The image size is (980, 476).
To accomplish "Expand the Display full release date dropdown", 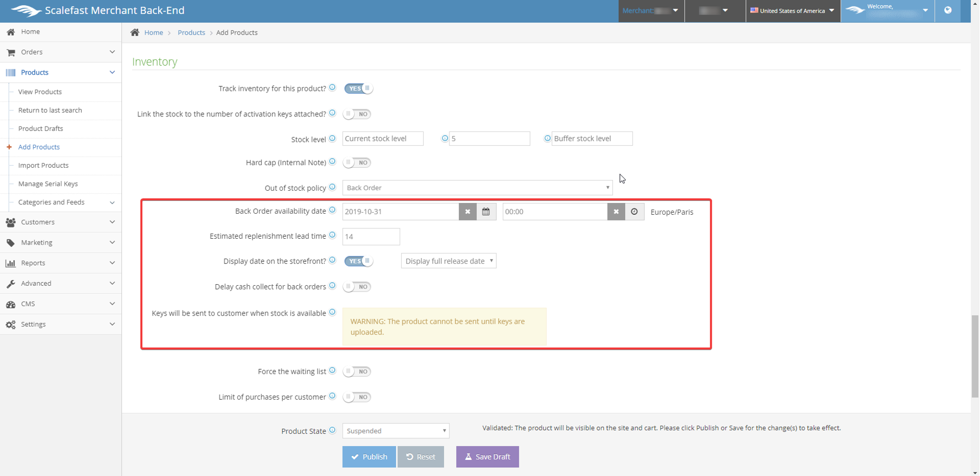I will [x=448, y=261].
